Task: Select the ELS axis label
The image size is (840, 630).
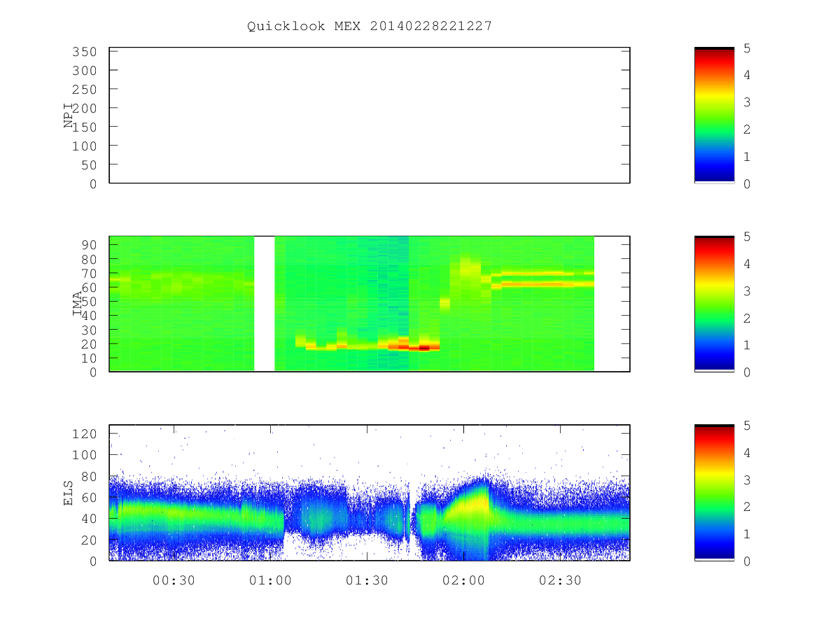Action: [x=69, y=492]
